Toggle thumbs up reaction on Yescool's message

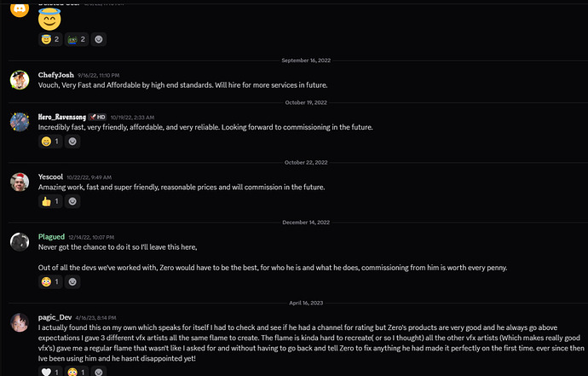[50, 201]
